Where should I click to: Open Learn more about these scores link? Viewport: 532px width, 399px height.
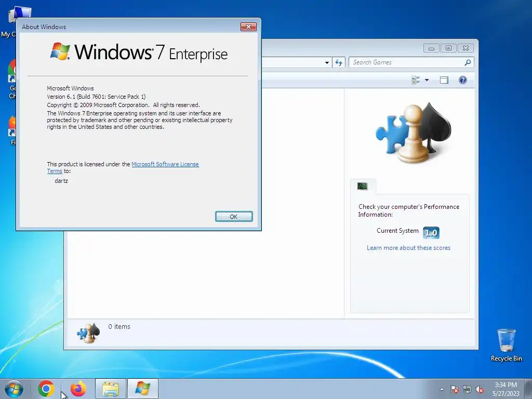coord(408,248)
